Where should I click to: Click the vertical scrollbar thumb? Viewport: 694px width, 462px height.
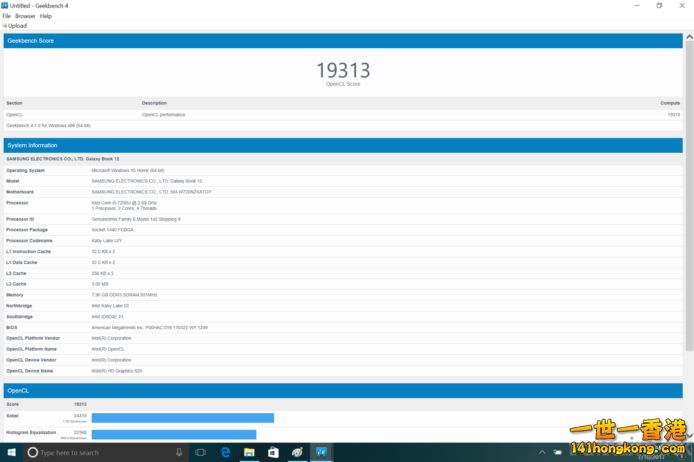coord(689,196)
